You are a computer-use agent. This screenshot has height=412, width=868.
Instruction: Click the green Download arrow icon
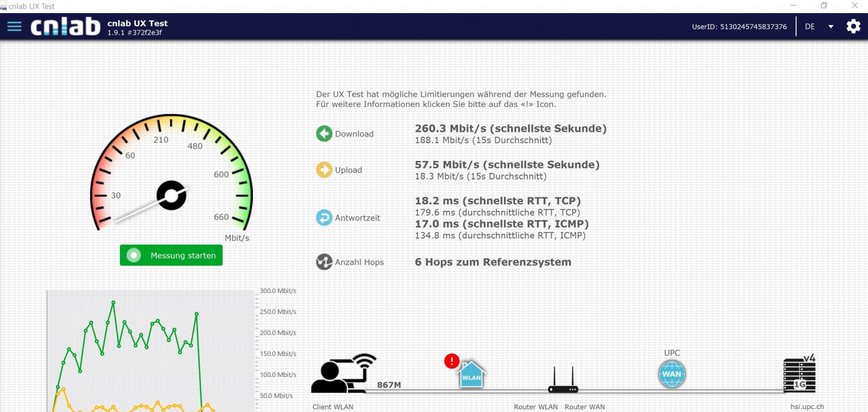tap(324, 134)
